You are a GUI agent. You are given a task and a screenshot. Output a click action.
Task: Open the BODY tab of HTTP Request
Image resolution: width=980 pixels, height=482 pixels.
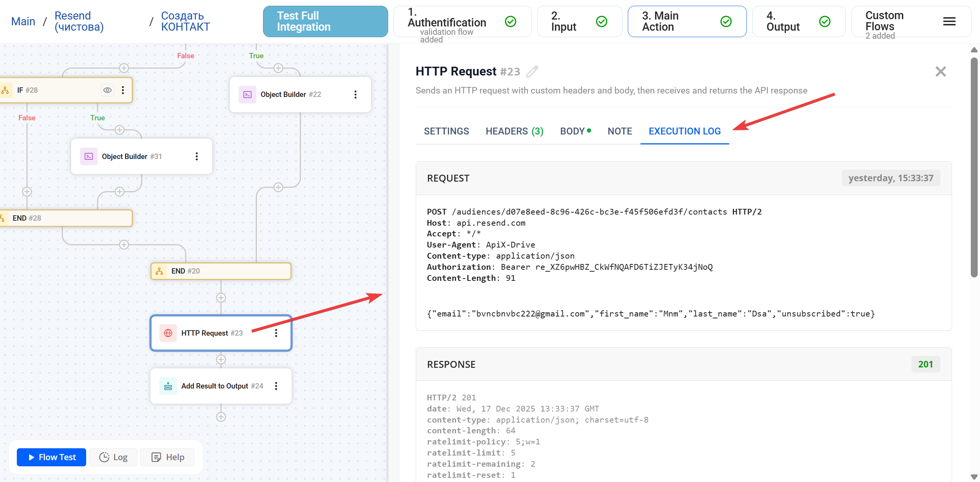pyautogui.click(x=573, y=131)
